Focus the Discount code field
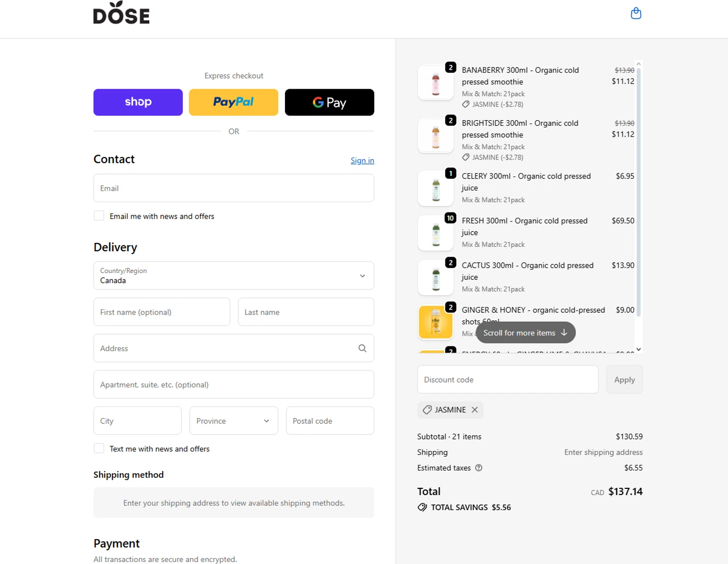This screenshot has width=728, height=564. click(x=508, y=380)
